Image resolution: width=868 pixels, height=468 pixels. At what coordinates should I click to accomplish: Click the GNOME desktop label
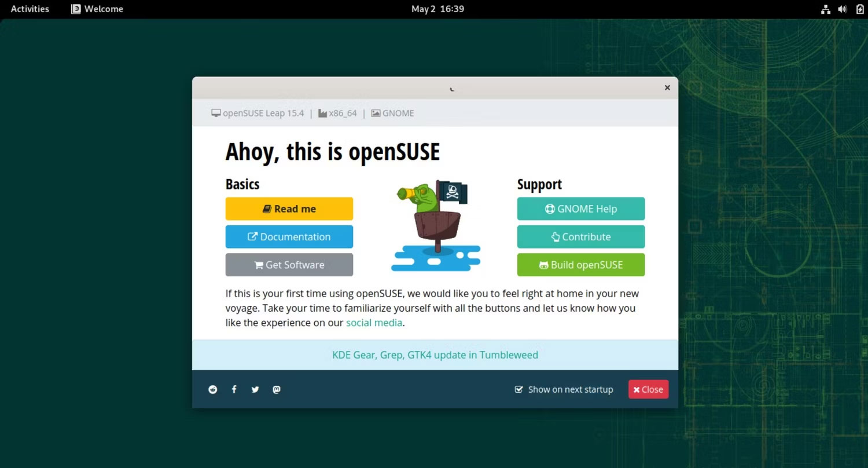coord(393,113)
